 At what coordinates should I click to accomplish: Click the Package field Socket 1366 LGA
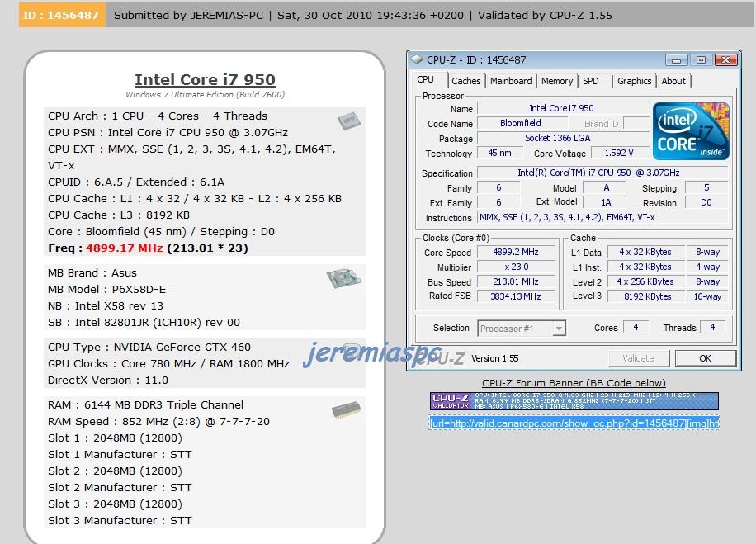coord(562,139)
